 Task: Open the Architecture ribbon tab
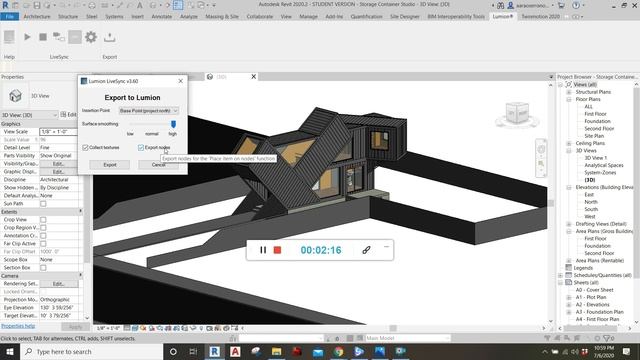(37, 17)
